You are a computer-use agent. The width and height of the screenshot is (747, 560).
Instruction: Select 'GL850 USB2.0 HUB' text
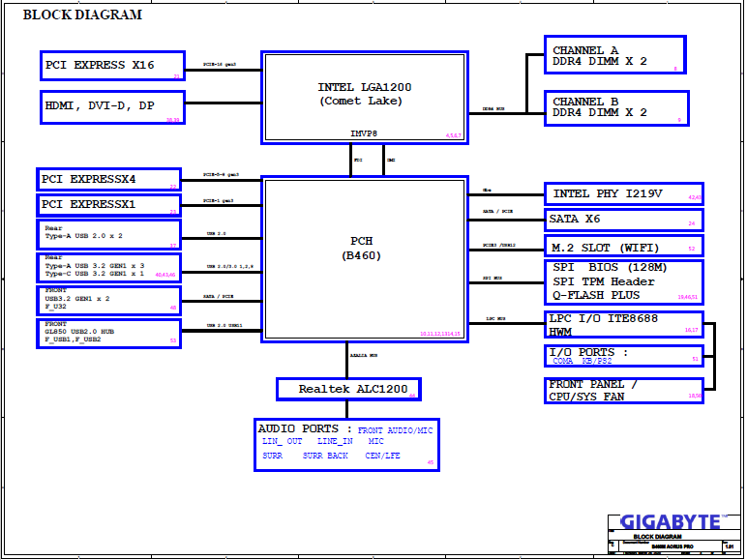click(79, 332)
